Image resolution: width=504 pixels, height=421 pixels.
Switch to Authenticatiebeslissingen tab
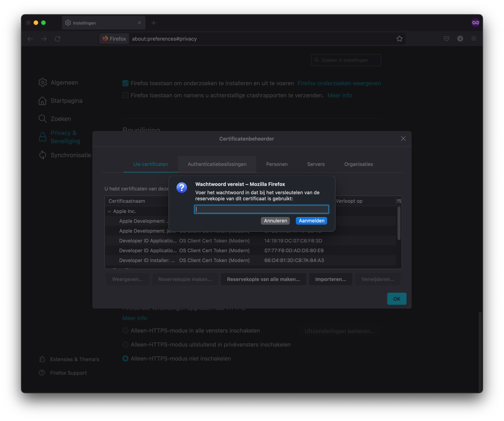[x=217, y=164]
